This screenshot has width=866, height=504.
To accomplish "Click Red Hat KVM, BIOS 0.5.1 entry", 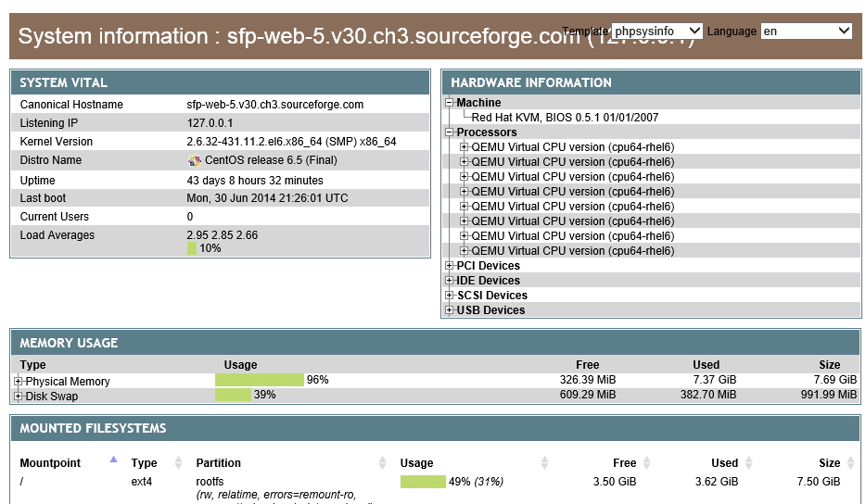I will [x=565, y=118].
